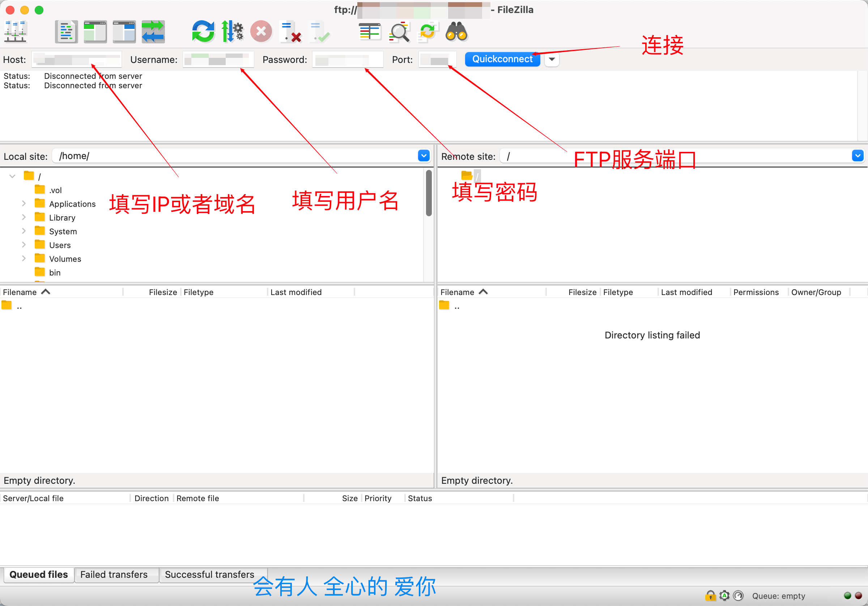This screenshot has height=606, width=868.
Task: Click the Quickconnect button
Action: tap(502, 59)
